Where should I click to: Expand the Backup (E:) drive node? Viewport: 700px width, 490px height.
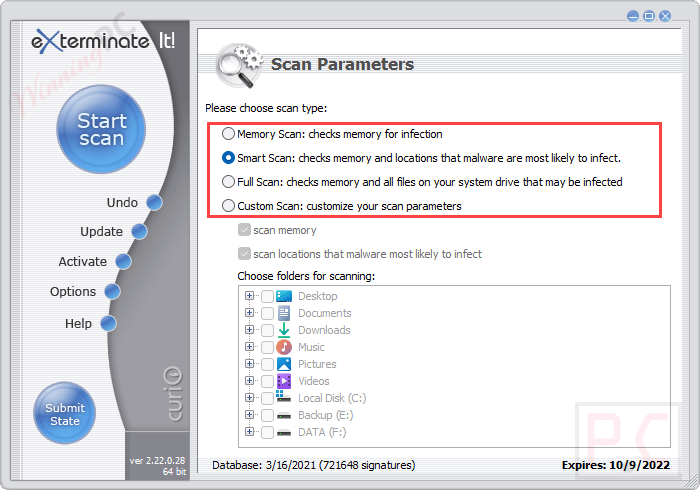point(250,414)
